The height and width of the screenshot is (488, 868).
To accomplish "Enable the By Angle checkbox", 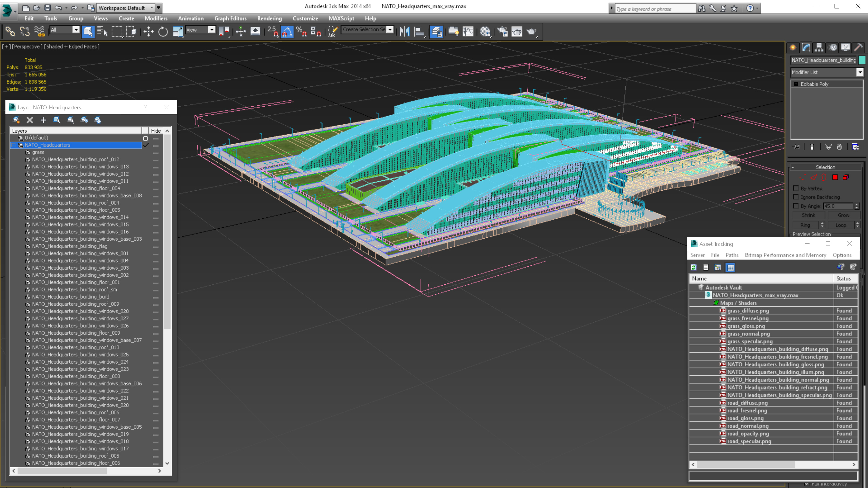I will coord(796,206).
